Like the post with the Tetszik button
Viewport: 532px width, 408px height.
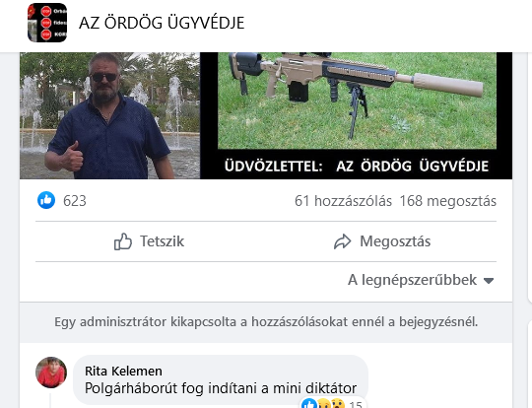tap(150, 241)
